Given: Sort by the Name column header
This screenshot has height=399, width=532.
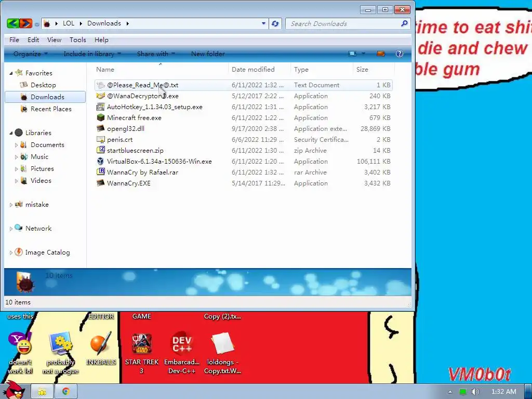Looking at the screenshot, I should (x=105, y=69).
